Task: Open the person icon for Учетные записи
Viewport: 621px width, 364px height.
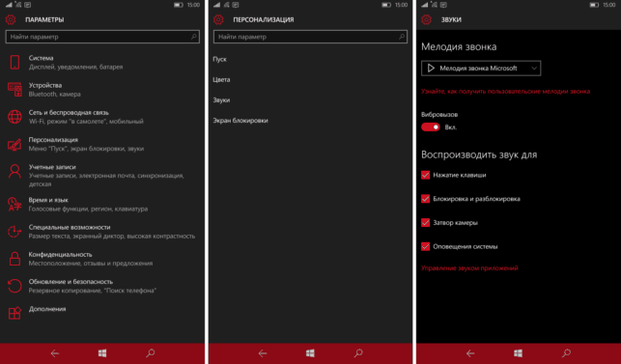Action: pos(14,172)
